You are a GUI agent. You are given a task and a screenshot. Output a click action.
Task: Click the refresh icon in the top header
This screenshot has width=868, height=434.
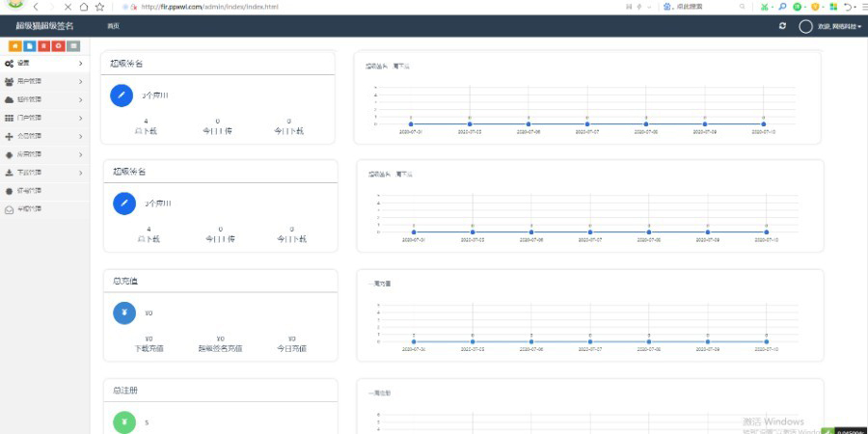(782, 26)
